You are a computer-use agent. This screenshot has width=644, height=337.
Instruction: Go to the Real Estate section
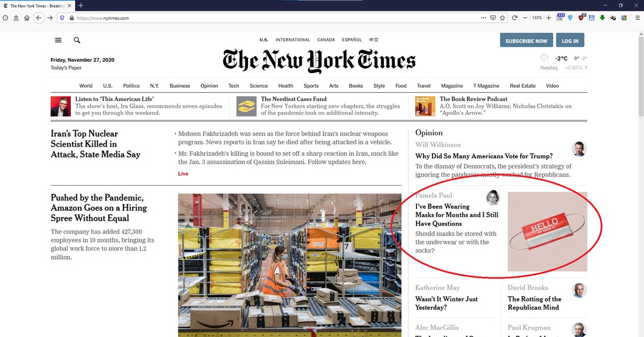(x=522, y=86)
